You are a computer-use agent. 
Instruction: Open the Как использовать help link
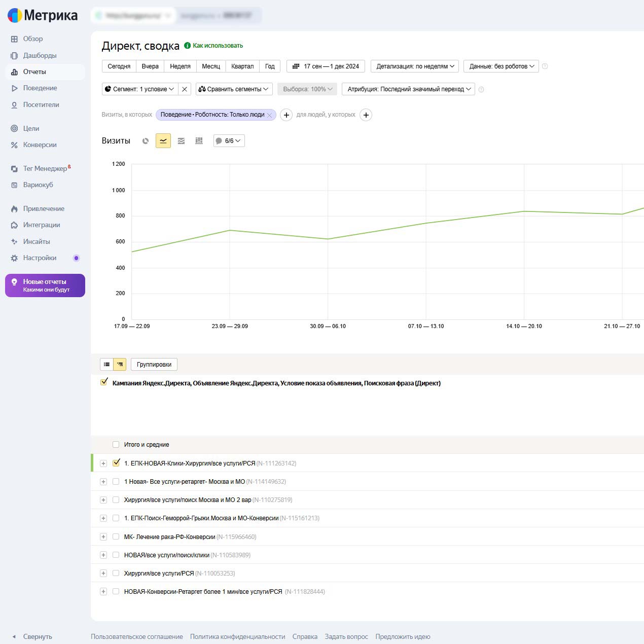click(x=218, y=46)
